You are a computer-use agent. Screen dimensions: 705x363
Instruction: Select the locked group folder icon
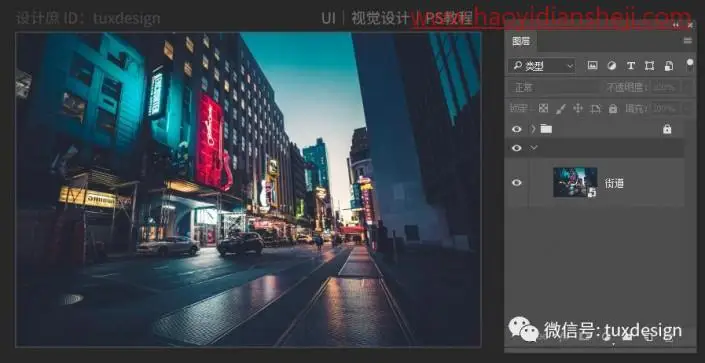(546, 129)
